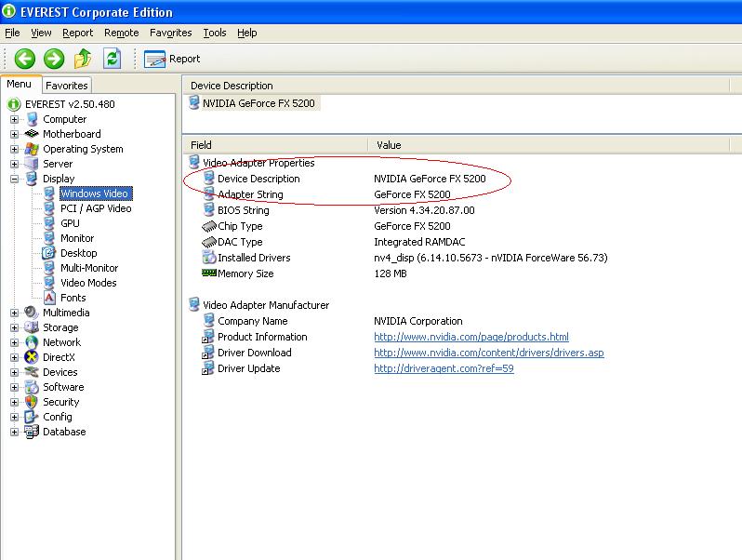
Task: Open the Remote menu
Action: 122,33
